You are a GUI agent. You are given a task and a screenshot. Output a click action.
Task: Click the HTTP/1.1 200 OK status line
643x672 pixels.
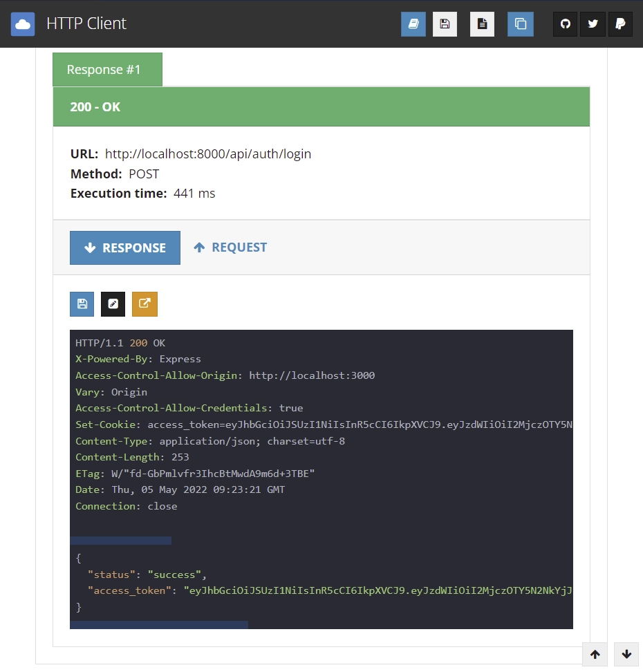(x=120, y=343)
